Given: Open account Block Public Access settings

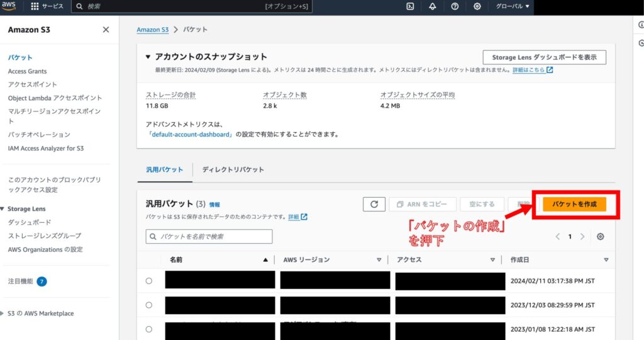Looking at the screenshot, I should click(x=54, y=184).
